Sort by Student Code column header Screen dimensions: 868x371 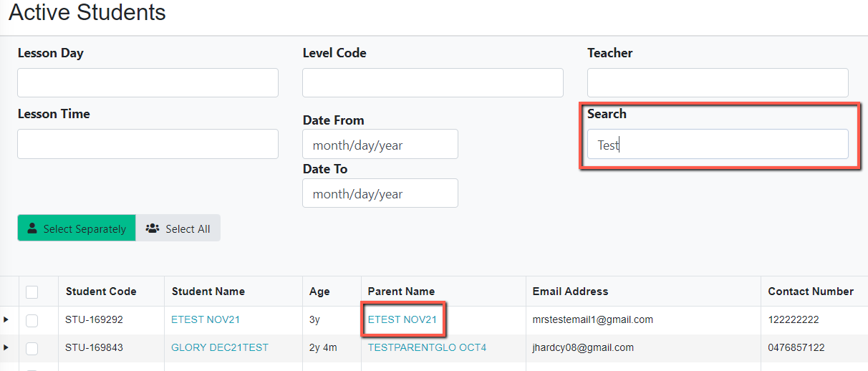coord(101,291)
